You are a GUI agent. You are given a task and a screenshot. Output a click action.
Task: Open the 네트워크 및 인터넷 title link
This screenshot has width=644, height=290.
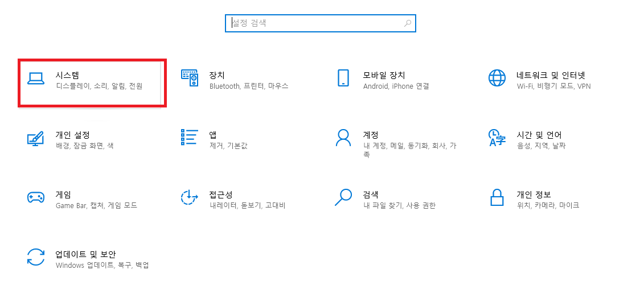[x=551, y=75]
